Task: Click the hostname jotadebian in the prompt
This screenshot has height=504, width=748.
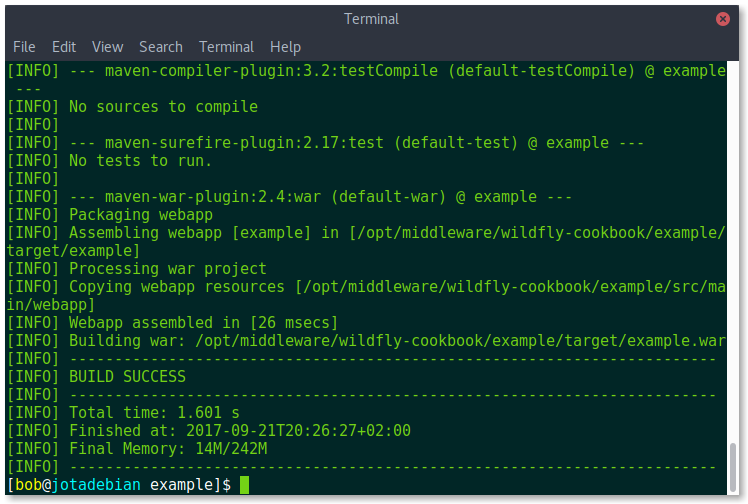Action: tap(96, 485)
